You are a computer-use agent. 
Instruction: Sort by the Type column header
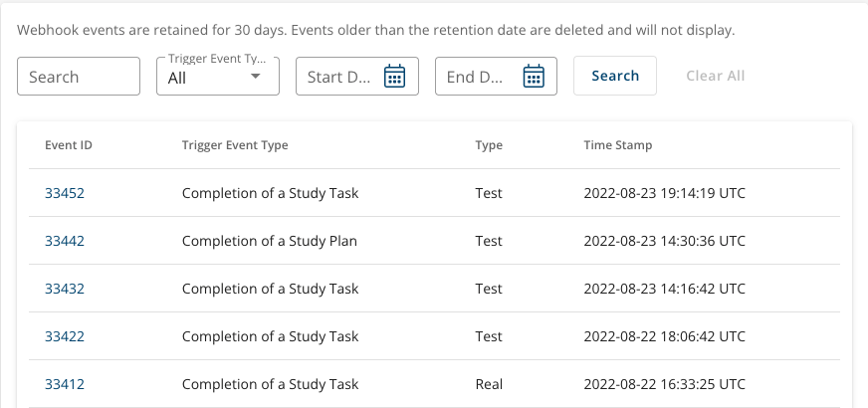(489, 145)
